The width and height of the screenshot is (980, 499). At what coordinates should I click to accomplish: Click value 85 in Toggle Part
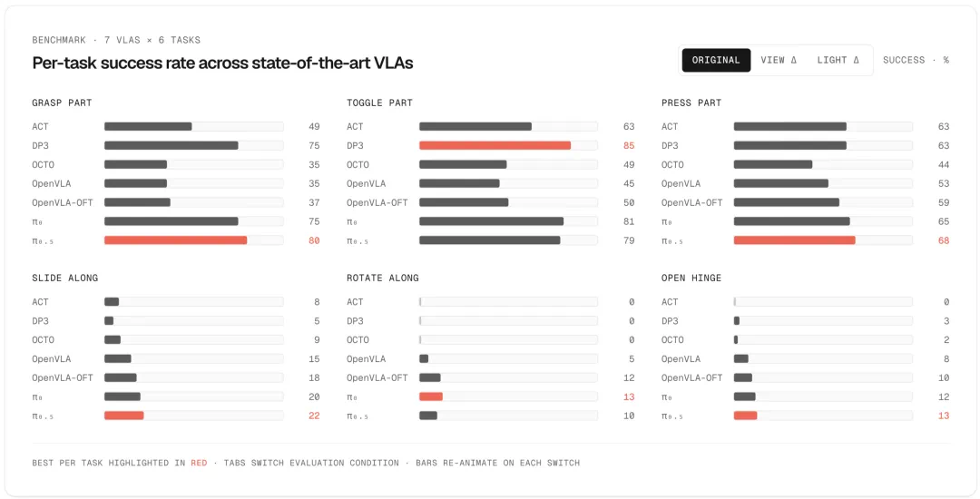[x=629, y=145]
